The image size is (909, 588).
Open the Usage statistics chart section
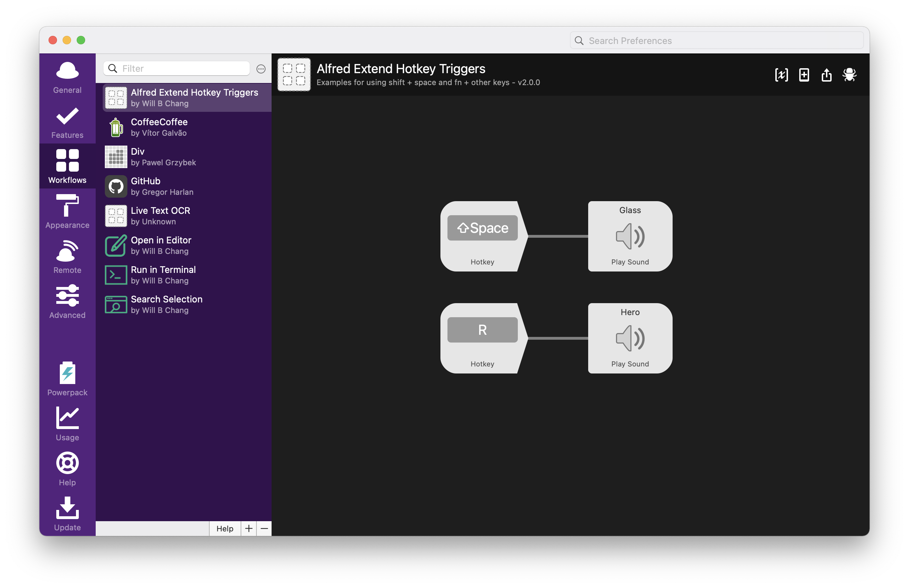[x=67, y=424]
